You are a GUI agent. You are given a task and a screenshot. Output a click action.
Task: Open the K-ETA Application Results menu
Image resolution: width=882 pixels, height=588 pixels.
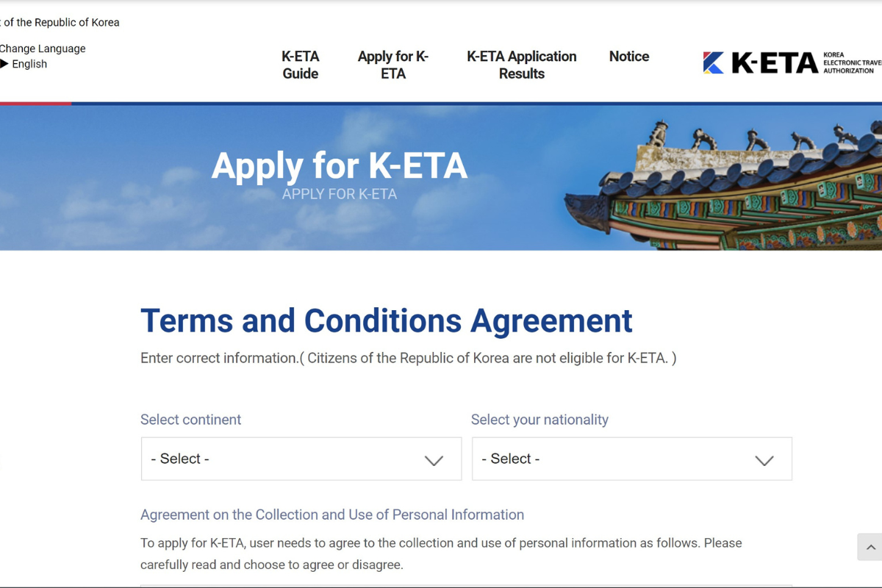point(522,65)
